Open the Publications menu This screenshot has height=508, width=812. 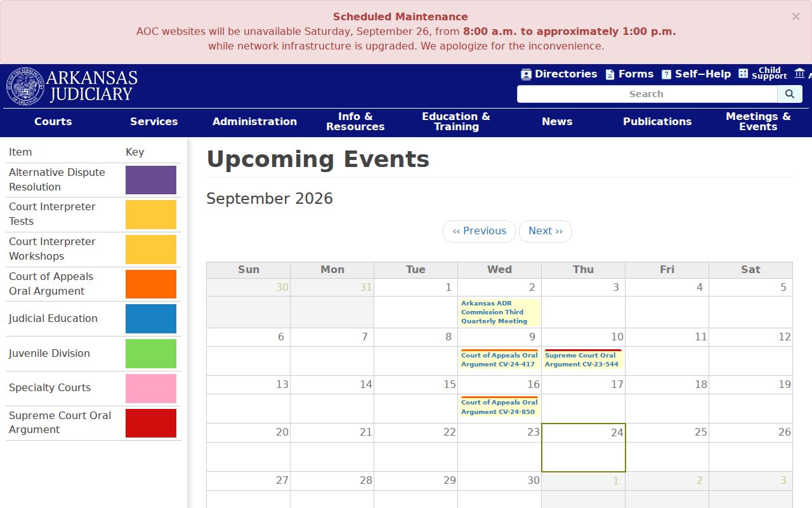click(657, 121)
